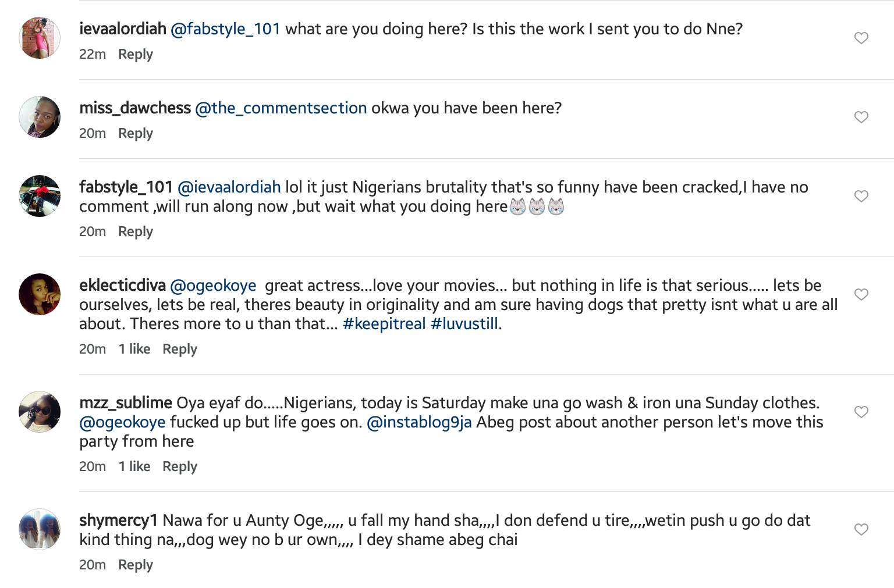Open ievaalordiah's profile picture
894x588 pixels.
40,38
